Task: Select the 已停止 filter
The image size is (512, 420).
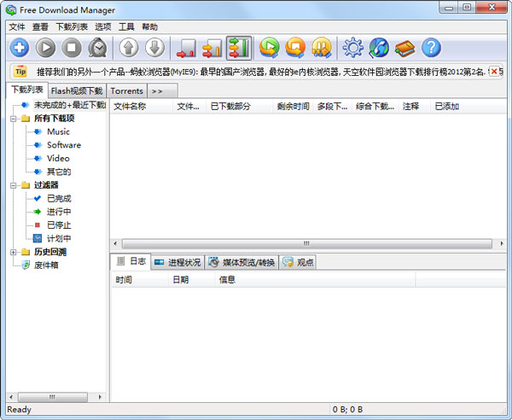Action: 59,225
